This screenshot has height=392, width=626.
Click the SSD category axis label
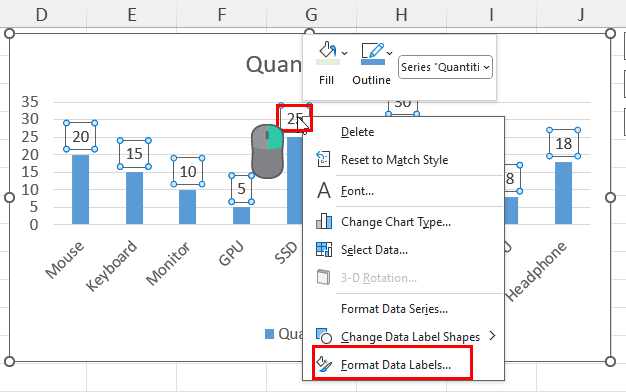point(286,253)
